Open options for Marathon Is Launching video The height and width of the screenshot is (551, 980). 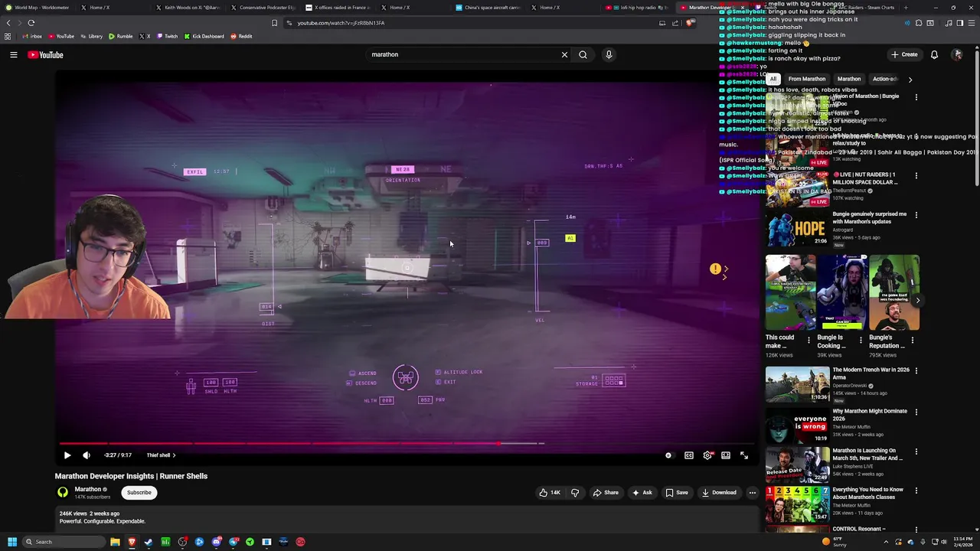916,452
